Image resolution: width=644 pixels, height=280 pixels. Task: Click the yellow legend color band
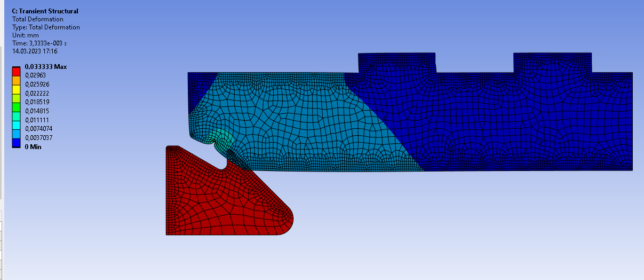pos(16,89)
